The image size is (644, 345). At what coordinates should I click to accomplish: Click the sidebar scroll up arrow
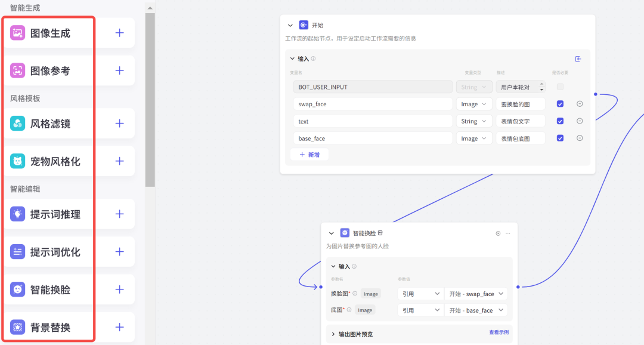150,8
